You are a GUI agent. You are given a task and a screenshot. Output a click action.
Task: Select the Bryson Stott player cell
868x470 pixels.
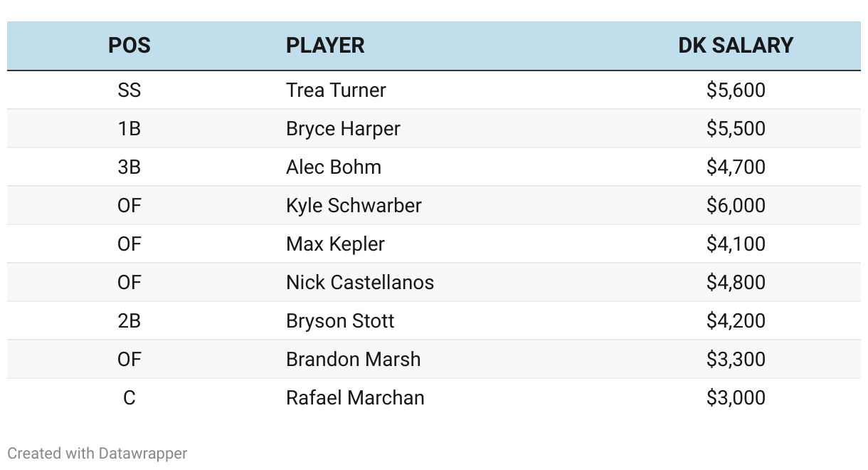(x=340, y=321)
